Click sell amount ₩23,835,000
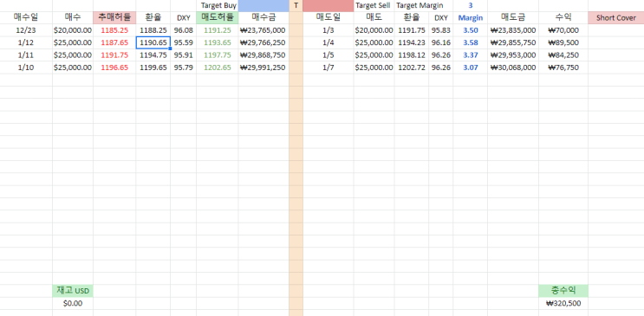The height and width of the screenshot is (316, 644). (x=513, y=30)
